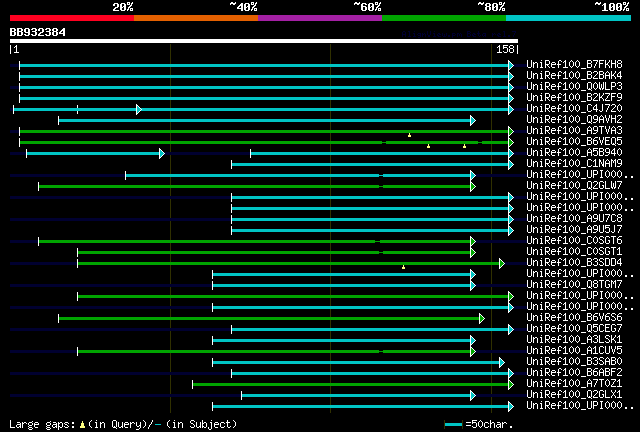Click the cyan ~100% identity color segment
Image resolution: width=640 pixels, height=432 pixels.
[569, 18]
